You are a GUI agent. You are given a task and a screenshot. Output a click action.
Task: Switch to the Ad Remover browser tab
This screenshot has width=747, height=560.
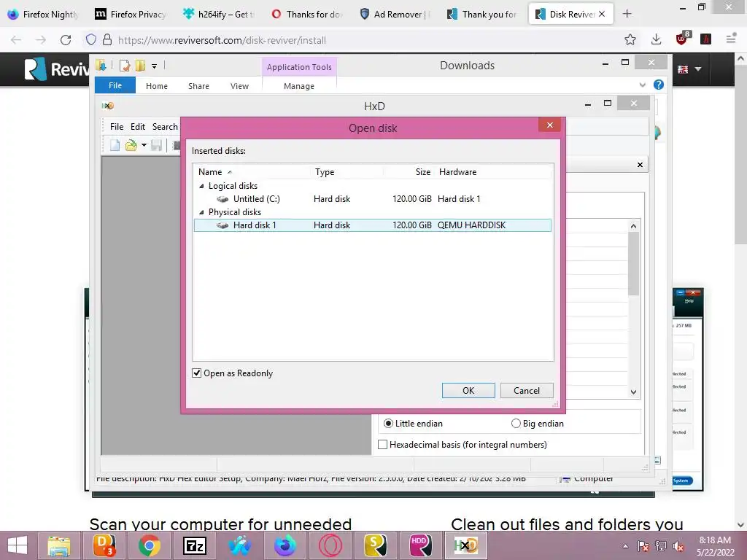coord(395,14)
